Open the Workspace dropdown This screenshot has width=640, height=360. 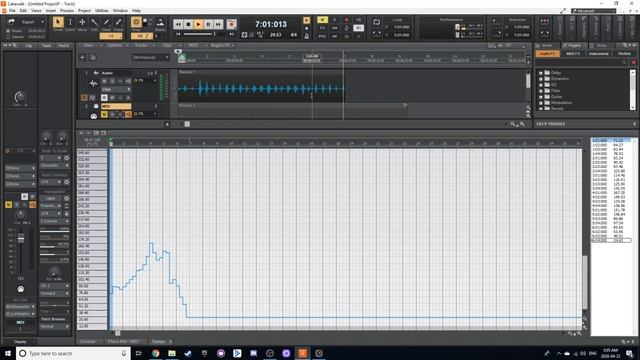click(150, 58)
